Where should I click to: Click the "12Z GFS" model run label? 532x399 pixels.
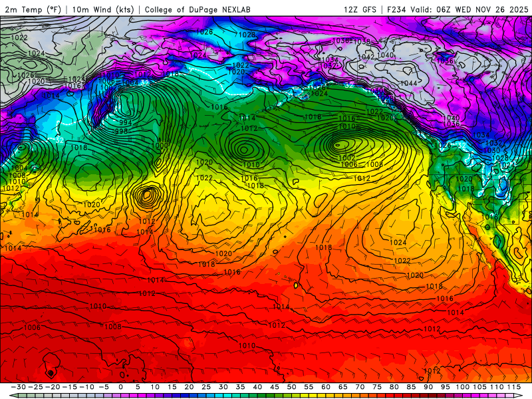[x=360, y=9]
